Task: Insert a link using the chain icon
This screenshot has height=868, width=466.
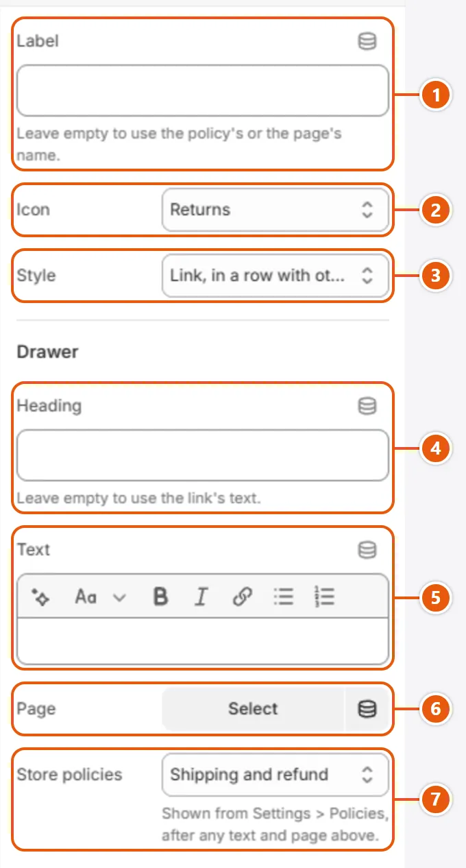Action: click(241, 597)
